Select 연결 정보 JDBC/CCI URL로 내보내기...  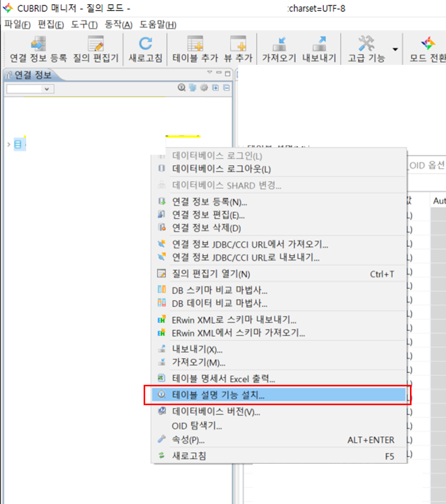pyautogui.click(x=278, y=257)
